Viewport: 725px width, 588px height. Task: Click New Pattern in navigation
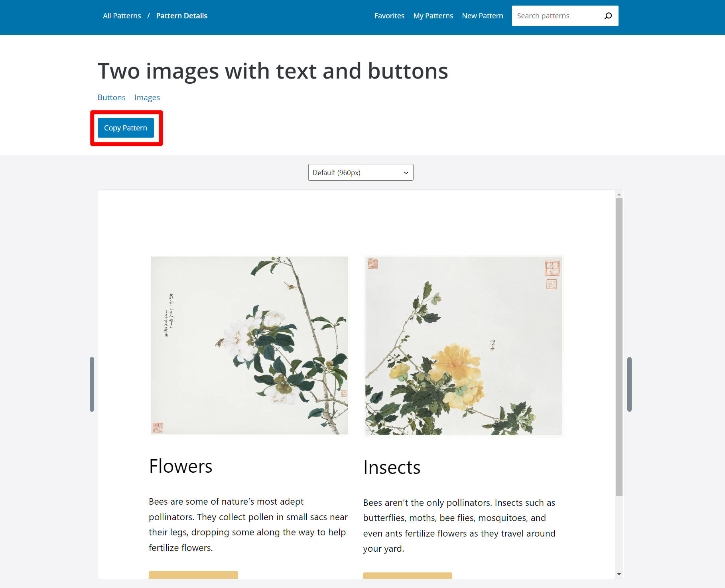point(482,16)
